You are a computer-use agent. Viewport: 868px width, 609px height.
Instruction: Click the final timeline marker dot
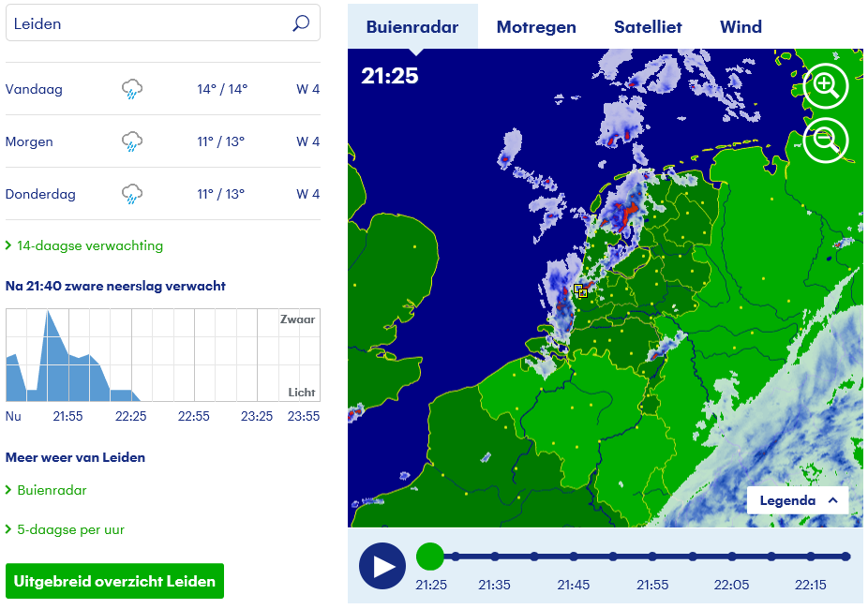tap(846, 557)
